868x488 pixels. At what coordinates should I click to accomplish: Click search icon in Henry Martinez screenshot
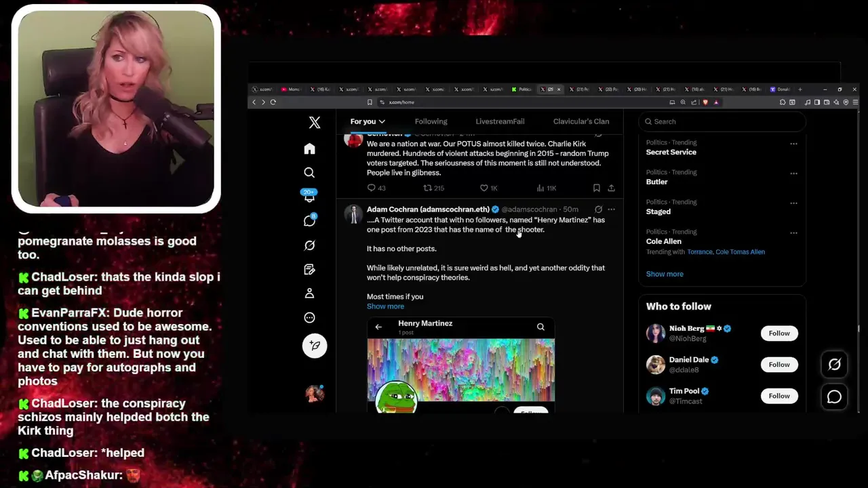click(540, 327)
